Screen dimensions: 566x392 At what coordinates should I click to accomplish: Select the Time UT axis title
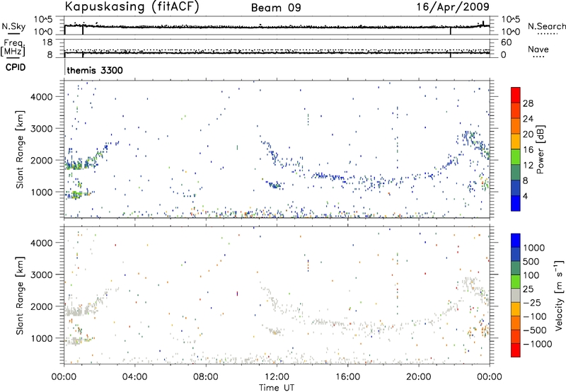[277, 388]
